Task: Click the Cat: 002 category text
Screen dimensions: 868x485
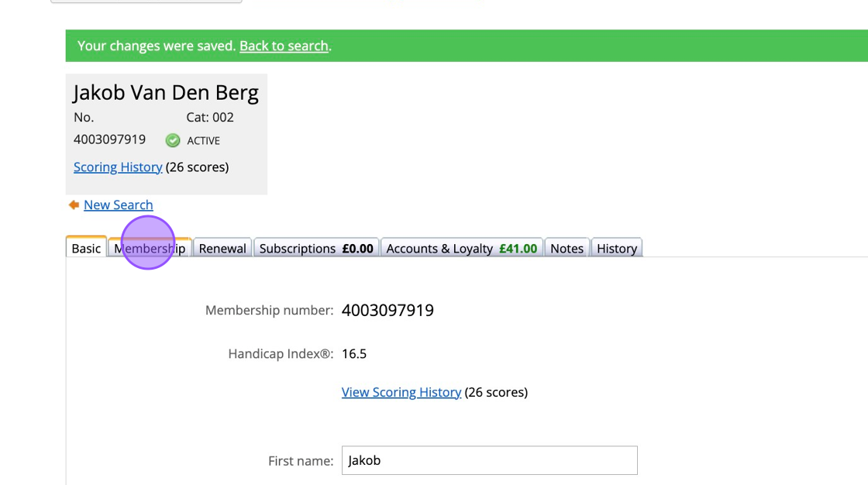Action: [x=210, y=118]
